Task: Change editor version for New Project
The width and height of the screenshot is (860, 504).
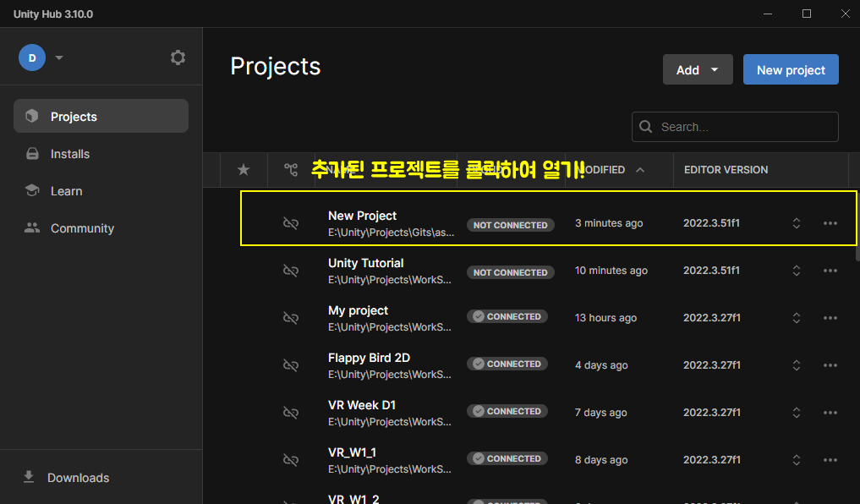Action: point(797,223)
